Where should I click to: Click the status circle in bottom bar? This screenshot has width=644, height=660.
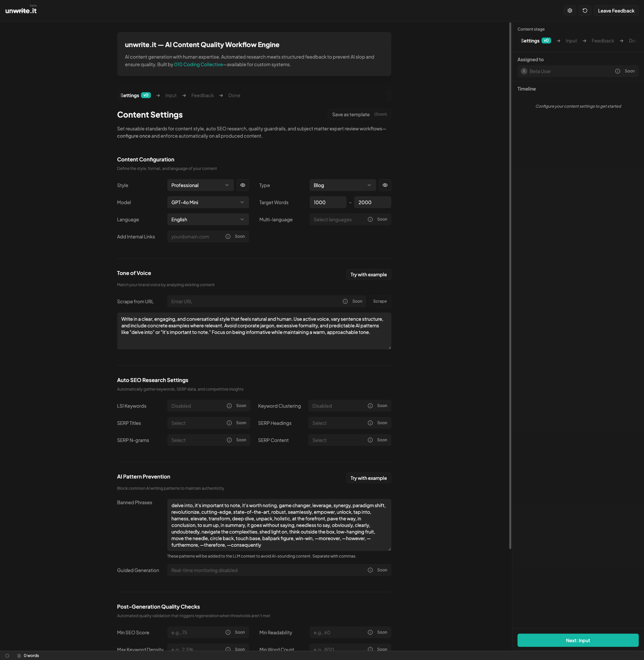pyautogui.click(x=7, y=656)
